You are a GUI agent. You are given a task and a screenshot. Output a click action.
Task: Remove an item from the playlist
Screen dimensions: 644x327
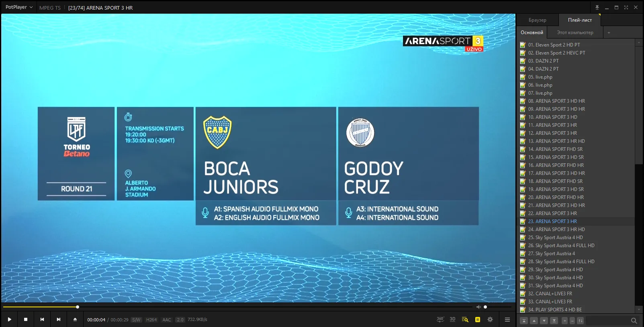(x=572, y=321)
